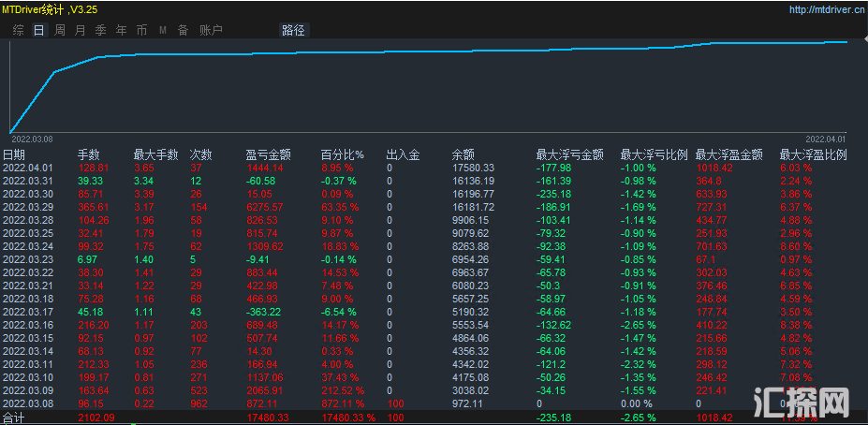Image resolution: width=868 pixels, height=425 pixels.
Task: Click the 212.52 % percentage cell
Action: [x=344, y=390]
